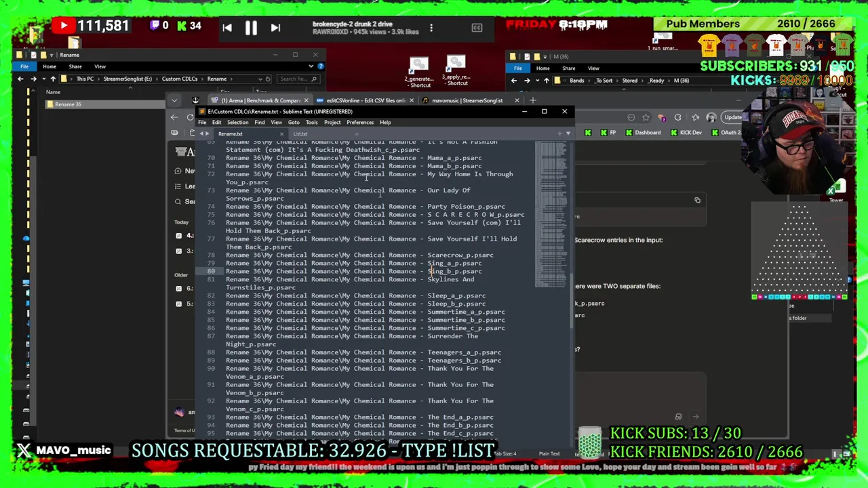Bookmark page with star icon
The image size is (868, 488).
coord(646,117)
